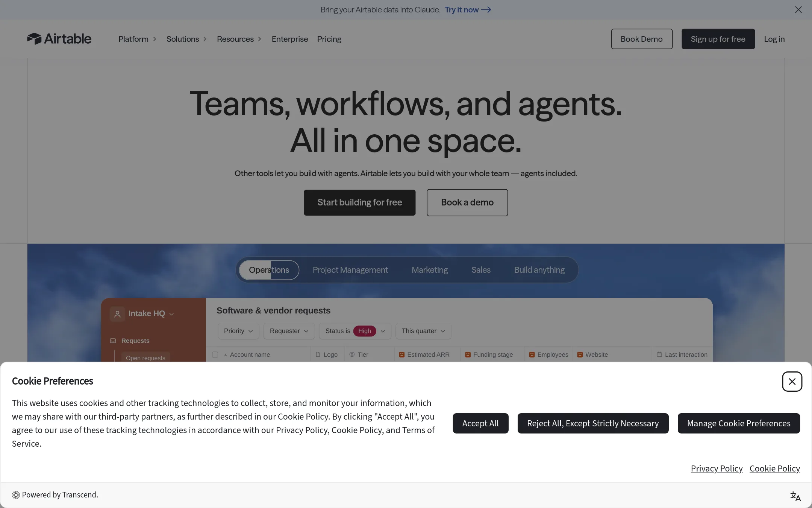812x508 pixels.
Task: Accept all cookies
Action: click(480, 423)
